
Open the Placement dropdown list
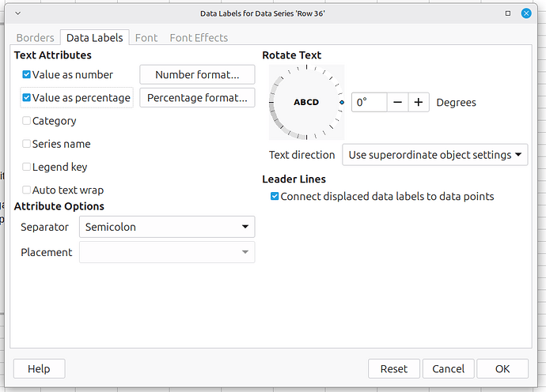(167, 252)
